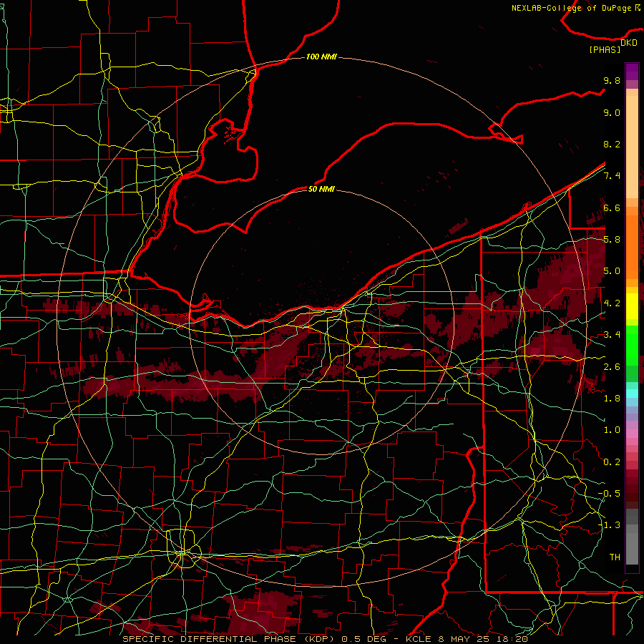This screenshot has width=644, height=644.
Task: Click the 2.6 legend value
Action: [x=612, y=367]
